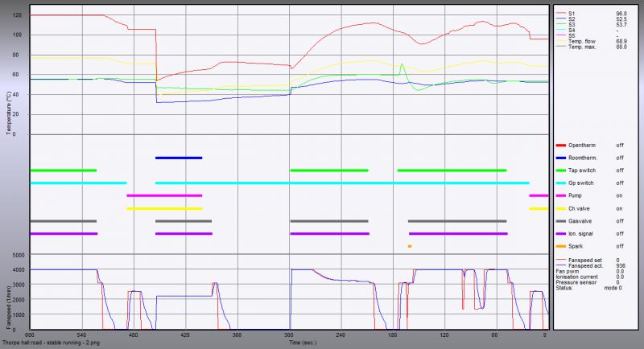Screen dimensions: 644x349
Task: Click the orange Spark marker on the timeline
Action: tap(410, 246)
